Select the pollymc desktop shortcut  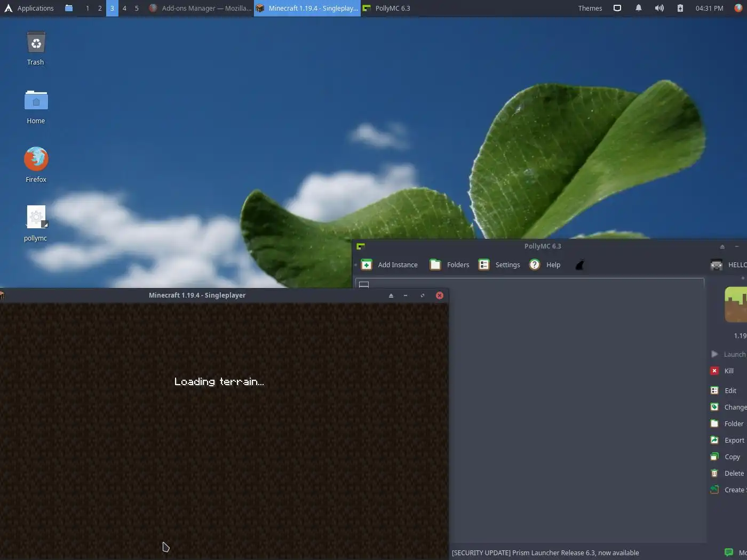(x=36, y=224)
